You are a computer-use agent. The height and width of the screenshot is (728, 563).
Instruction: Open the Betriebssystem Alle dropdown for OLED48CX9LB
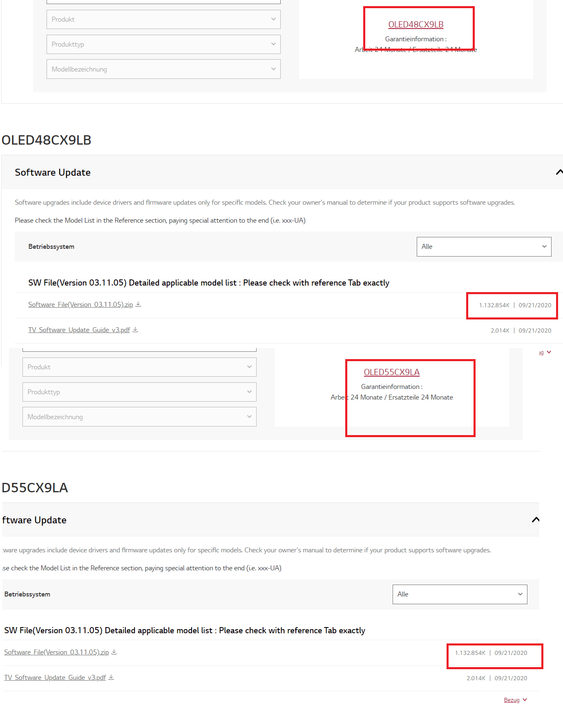[x=484, y=247]
